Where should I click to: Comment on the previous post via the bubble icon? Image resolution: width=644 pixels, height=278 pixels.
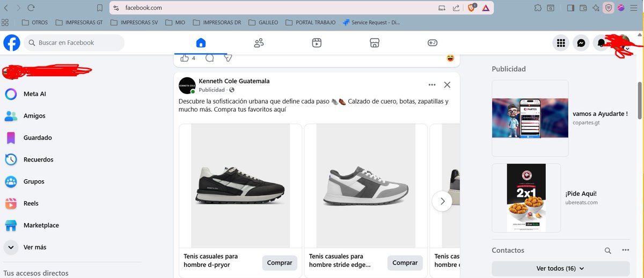[210, 58]
